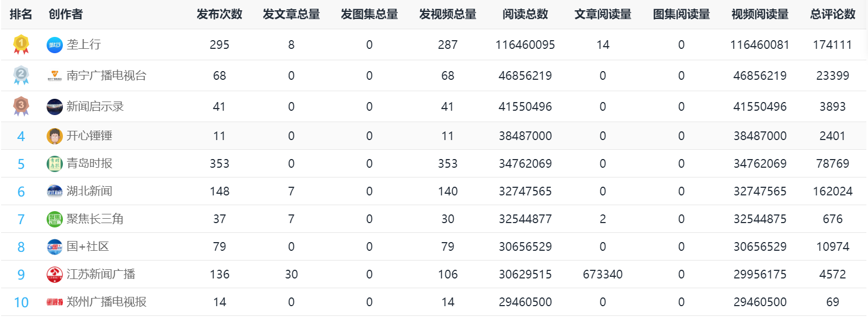Select comment count 69

pos(833,302)
